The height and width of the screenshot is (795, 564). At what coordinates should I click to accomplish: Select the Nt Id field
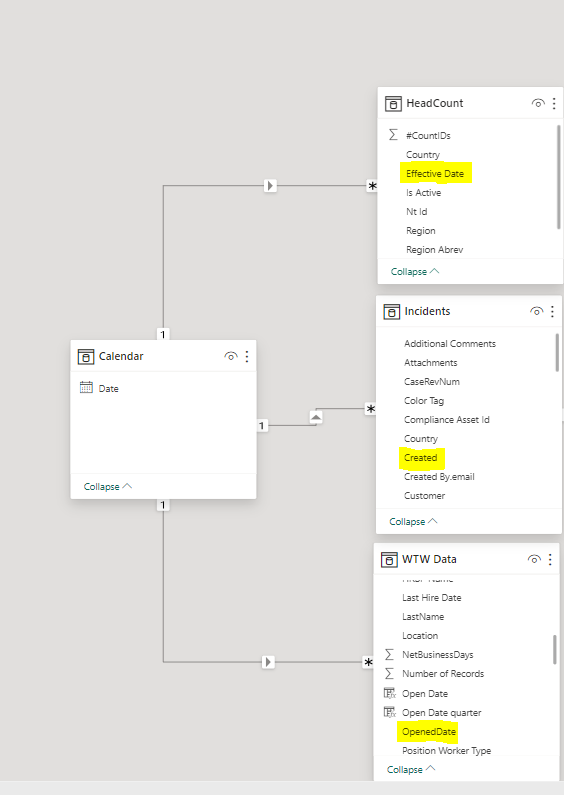point(416,211)
